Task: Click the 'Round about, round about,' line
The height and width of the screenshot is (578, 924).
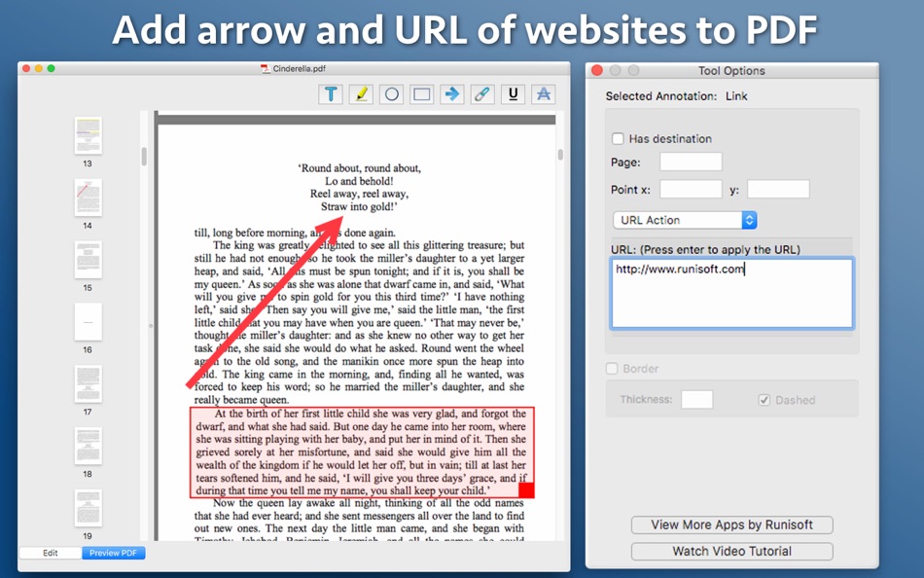Action: pyautogui.click(x=360, y=168)
